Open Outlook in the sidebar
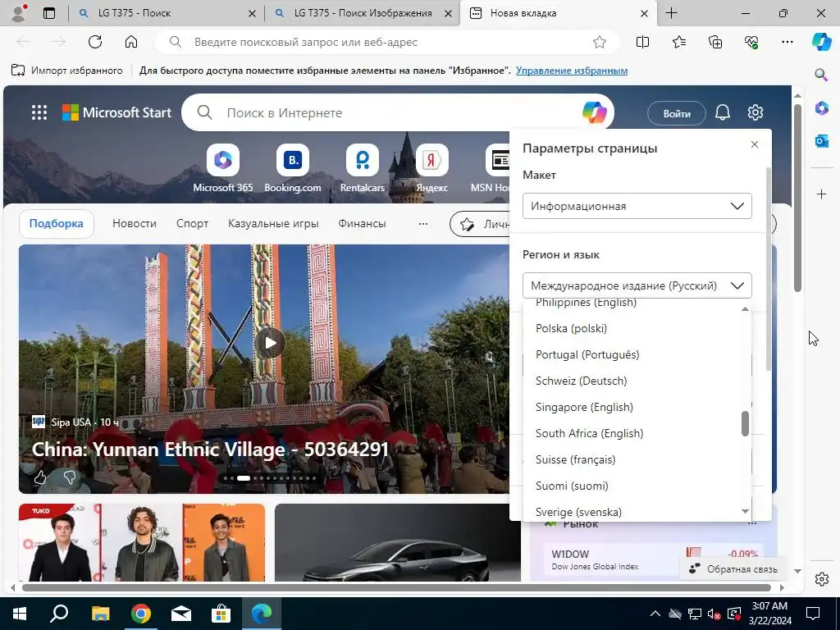Image resolution: width=840 pixels, height=630 pixels. (x=822, y=141)
